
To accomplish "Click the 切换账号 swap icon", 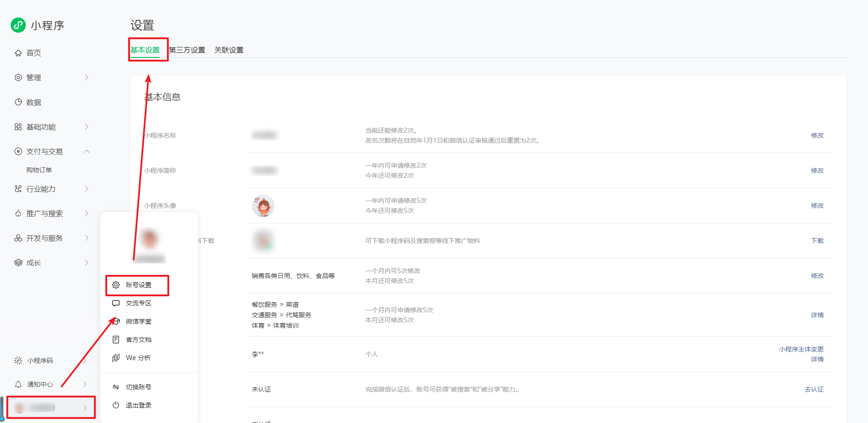I will click(116, 387).
